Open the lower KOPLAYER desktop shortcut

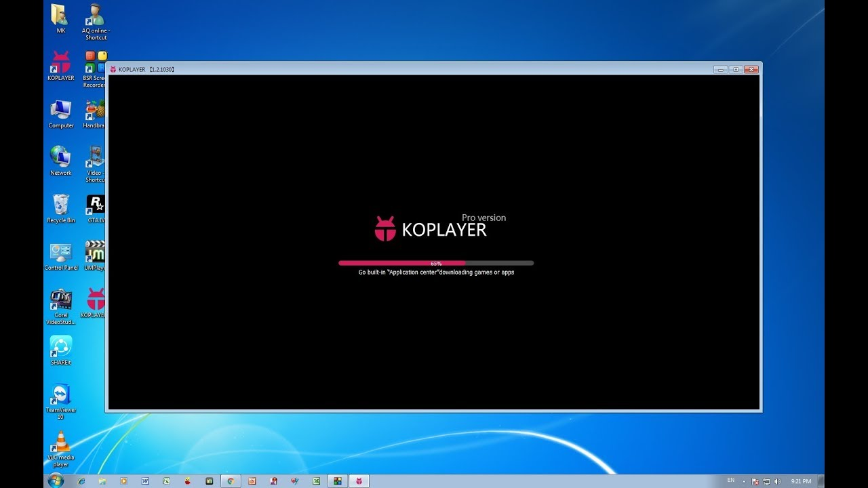94,303
